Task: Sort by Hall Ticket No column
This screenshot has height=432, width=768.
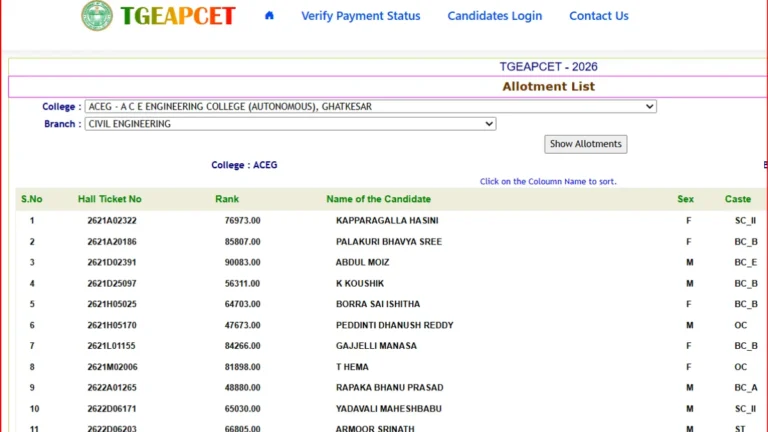Action: [x=110, y=199]
